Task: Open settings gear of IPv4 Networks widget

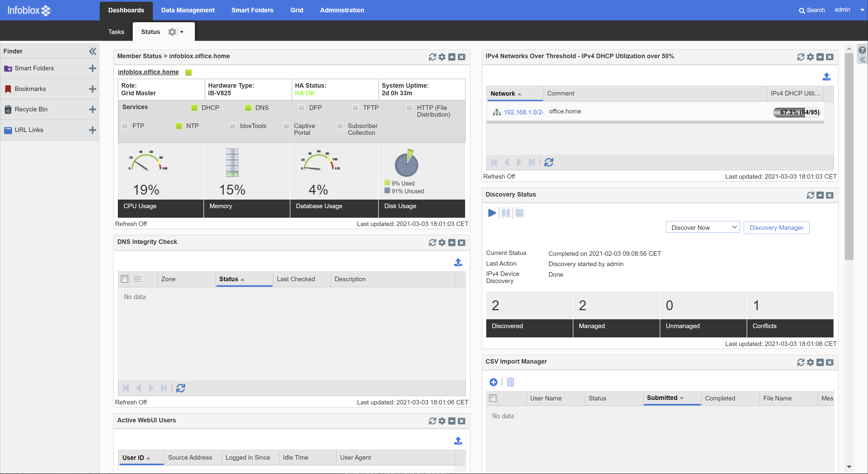Action: (810, 57)
